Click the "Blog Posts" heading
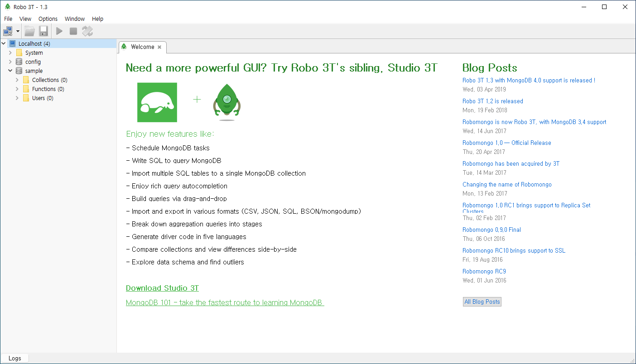 coord(490,68)
